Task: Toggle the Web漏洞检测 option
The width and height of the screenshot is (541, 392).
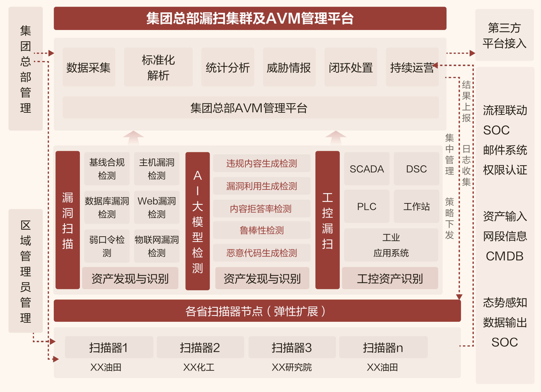Action: click(x=157, y=207)
